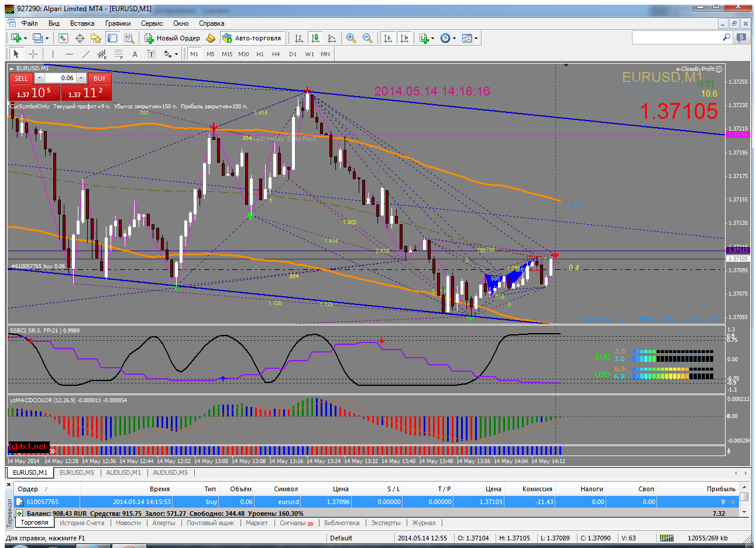Screen dimensions: 756x548
Task: Select the MN timeframe
Action: click(325, 54)
